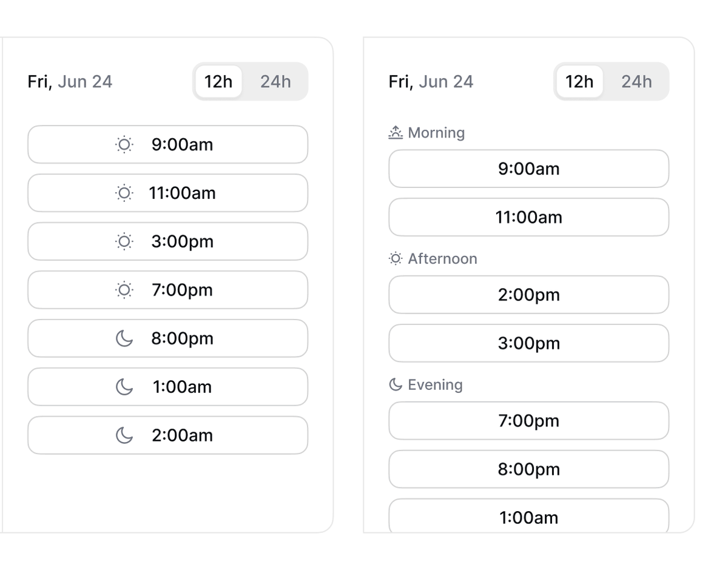Pick 8:00pm under Evening
The image size is (728, 573).
coord(528,469)
